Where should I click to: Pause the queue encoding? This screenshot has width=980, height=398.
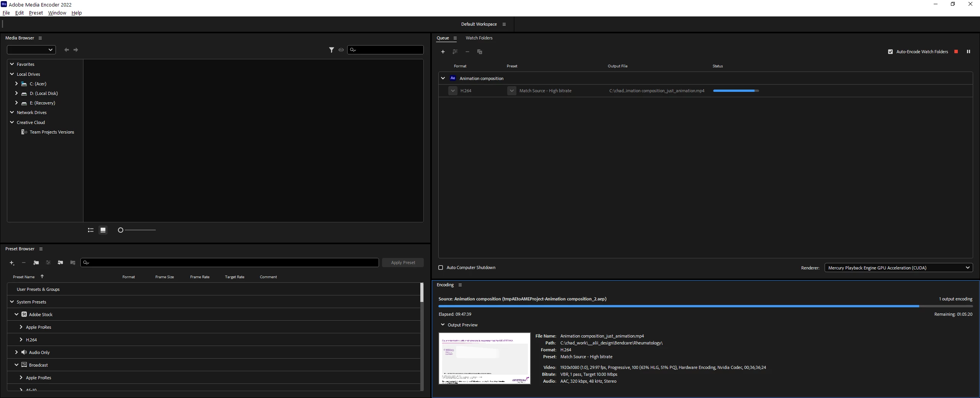click(x=969, y=52)
